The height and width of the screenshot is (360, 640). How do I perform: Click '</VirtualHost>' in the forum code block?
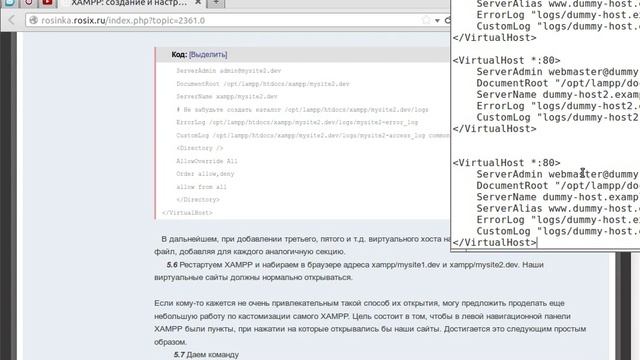[187, 213]
